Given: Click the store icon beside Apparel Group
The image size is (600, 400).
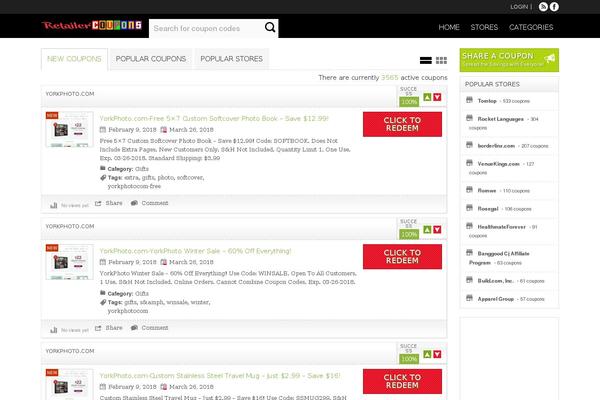Looking at the screenshot, I should pyautogui.click(x=470, y=298).
